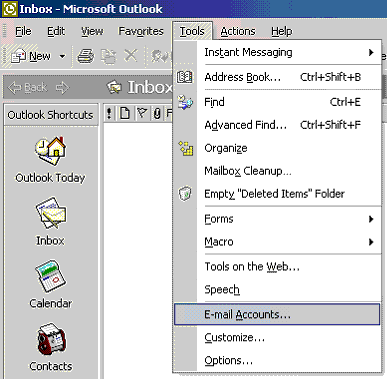Click the Move to Folder toolbar icon
Screen dimensions: 387x379
coord(109,56)
